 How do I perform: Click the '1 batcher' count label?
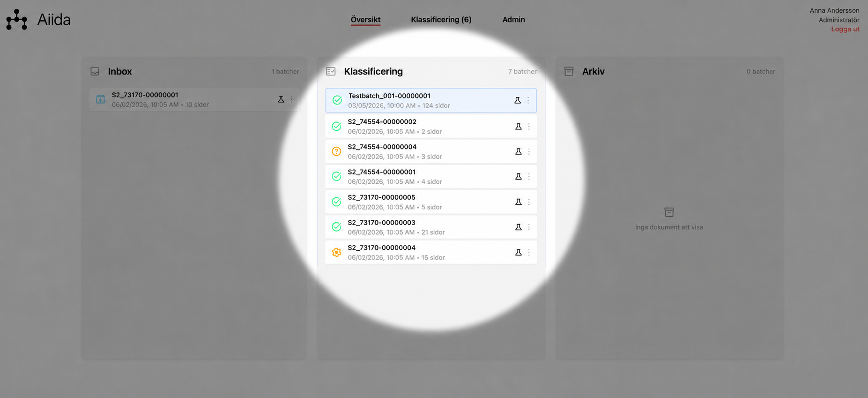click(285, 72)
